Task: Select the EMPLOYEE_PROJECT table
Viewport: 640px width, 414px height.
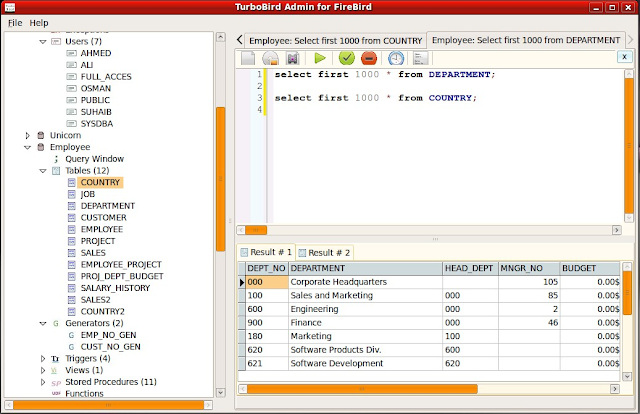Action: point(121,265)
